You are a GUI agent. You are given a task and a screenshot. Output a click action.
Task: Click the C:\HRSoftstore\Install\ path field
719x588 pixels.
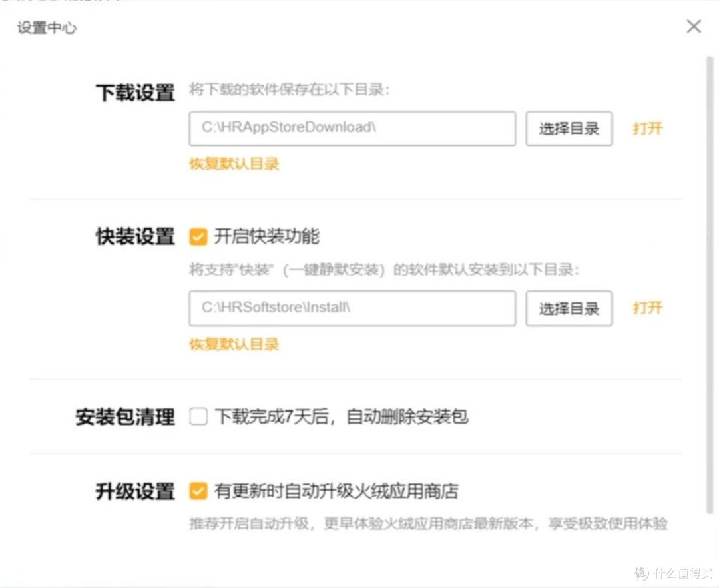[x=352, y=308]
